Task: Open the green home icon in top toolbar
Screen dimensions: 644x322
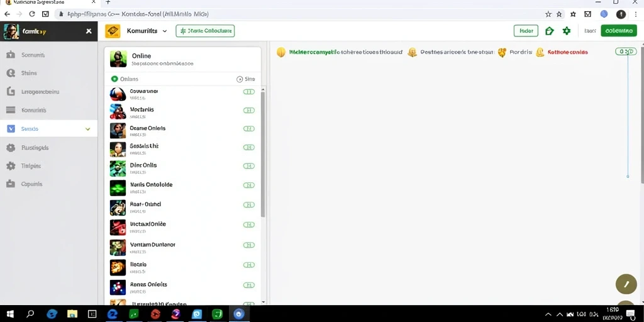Action: [x=549, y=31]
